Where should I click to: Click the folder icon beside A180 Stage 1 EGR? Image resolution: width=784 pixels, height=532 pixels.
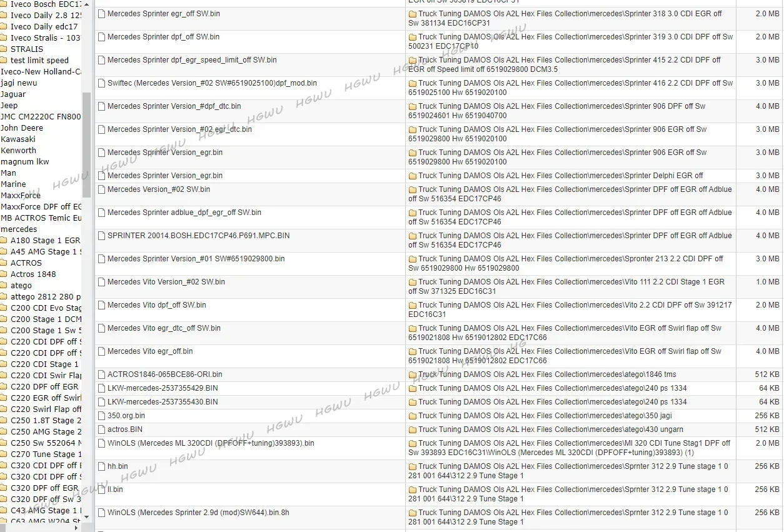pos(4,240)
